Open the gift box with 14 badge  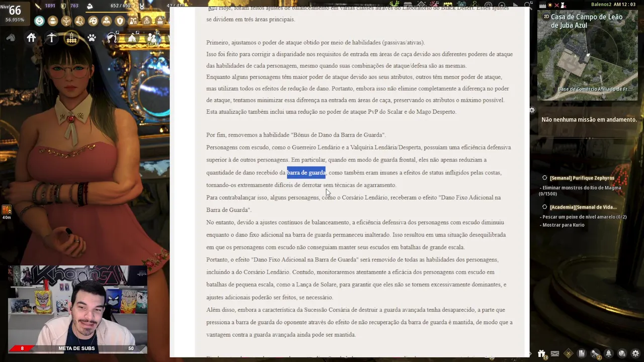pos(542,354)
